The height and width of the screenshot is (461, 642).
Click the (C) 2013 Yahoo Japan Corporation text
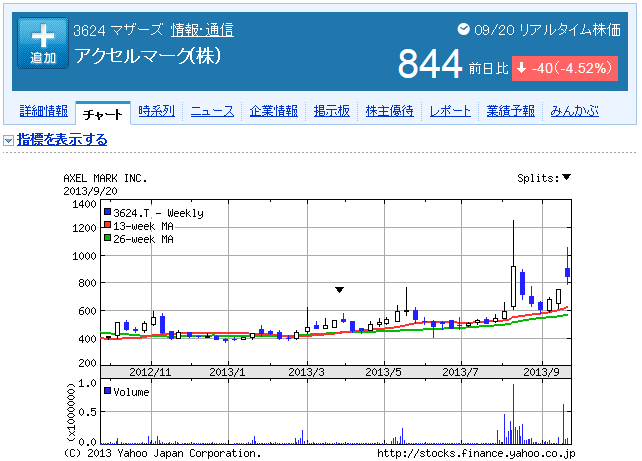coord(163,453)
